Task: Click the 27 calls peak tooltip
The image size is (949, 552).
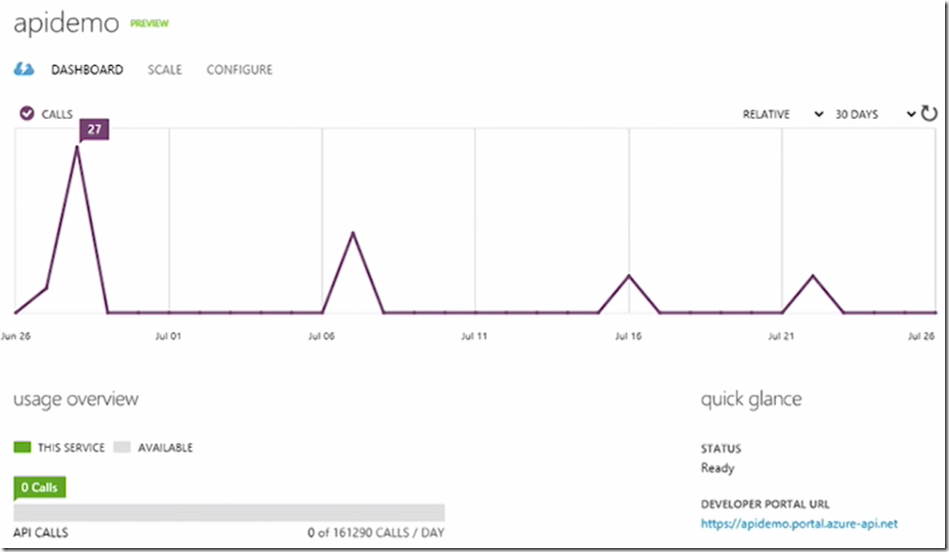Action: [94, 129]
